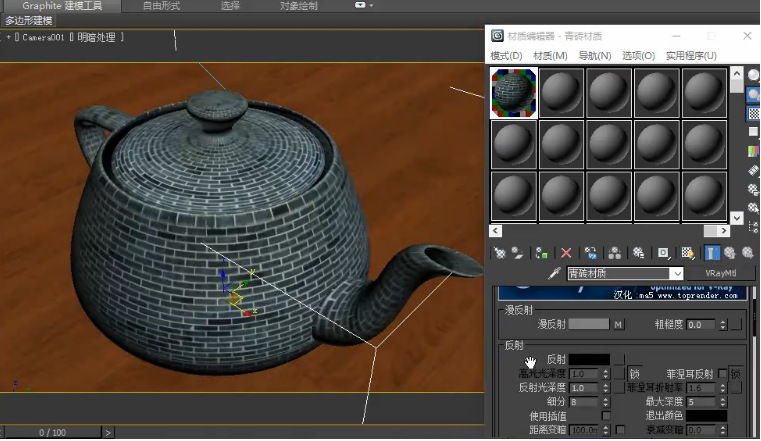Image resolution: width=761 pixels, height=441 pixels.
Task: Click the Make Preview icon
Action: click(x=753, y=170)
